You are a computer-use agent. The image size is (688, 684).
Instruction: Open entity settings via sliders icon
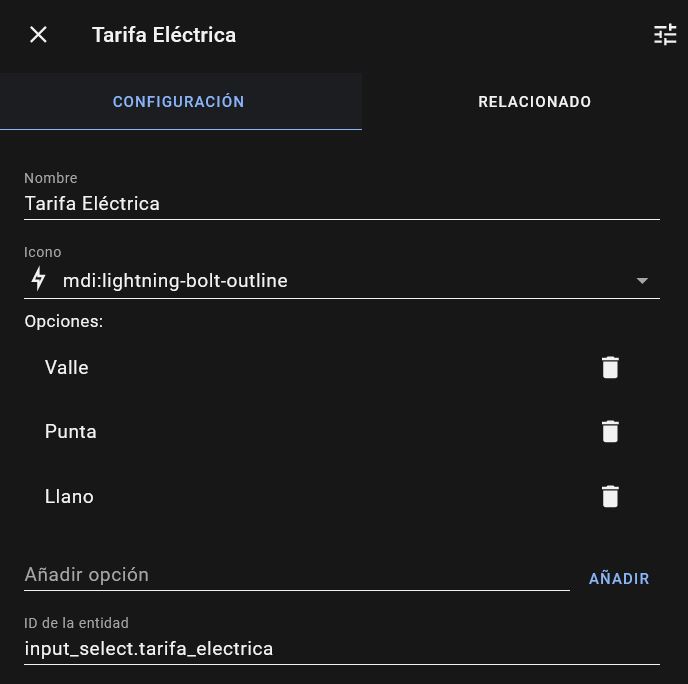pyautogui.click(x=665, y=35)
